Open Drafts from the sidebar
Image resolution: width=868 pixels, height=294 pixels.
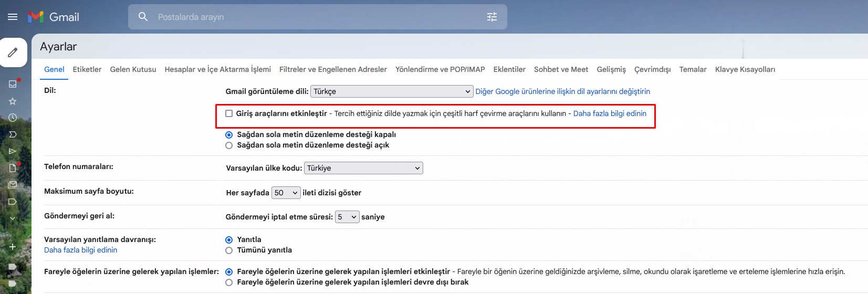click(13, 168)
